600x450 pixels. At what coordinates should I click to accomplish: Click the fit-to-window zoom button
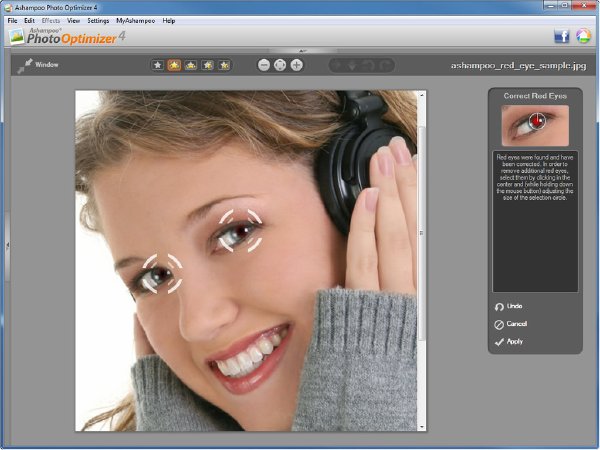(x=280, y=65)
